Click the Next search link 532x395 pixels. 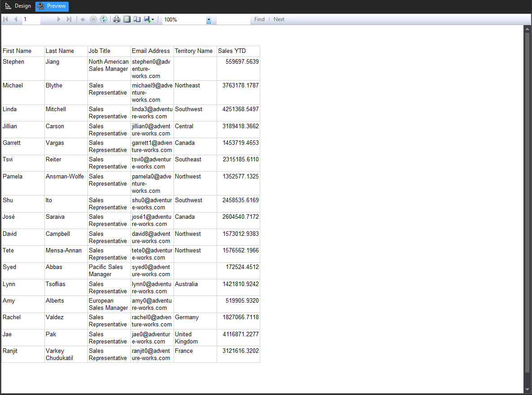click(279, 19)
